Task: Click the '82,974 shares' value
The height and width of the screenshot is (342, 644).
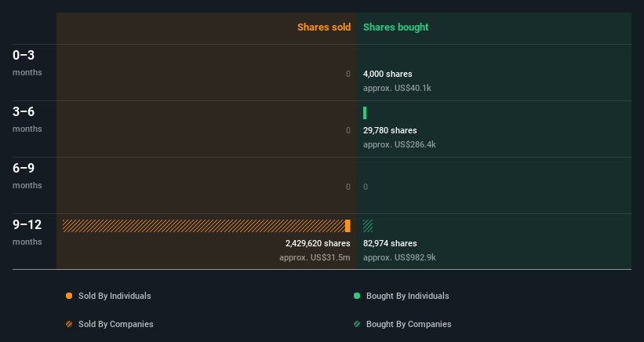Action: (x=390, y=243)
